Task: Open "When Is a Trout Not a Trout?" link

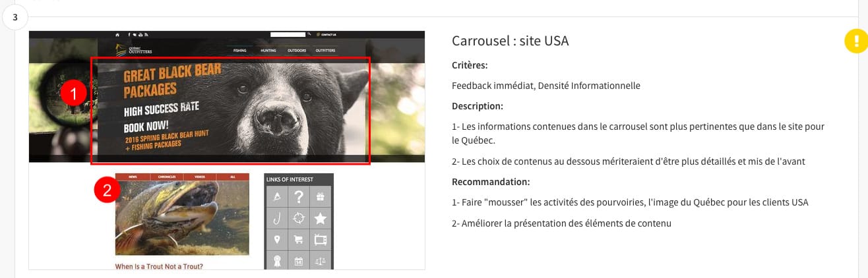Action: [x=159, y=266]
